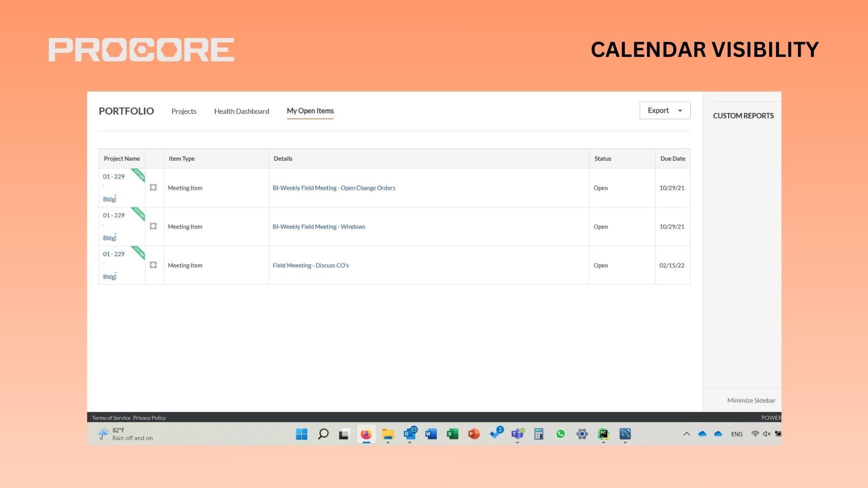
Task: Click the meeting item icon in the Discuss CO's row
Action: pos(153,265)
